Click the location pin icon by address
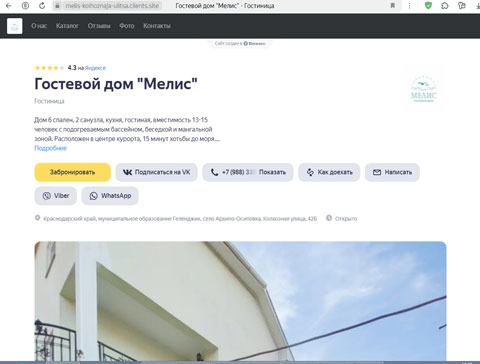 (37, 218)
